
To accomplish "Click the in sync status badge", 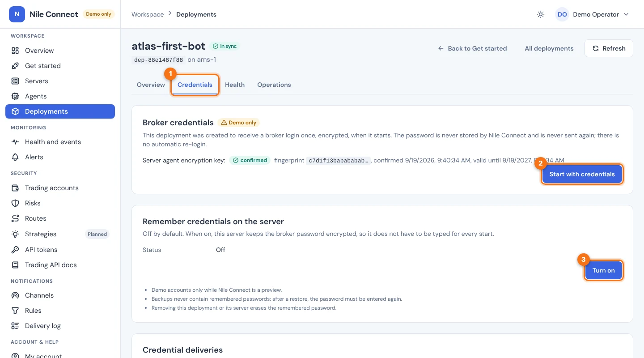I will pyautogui.click(x=225, y=46).
